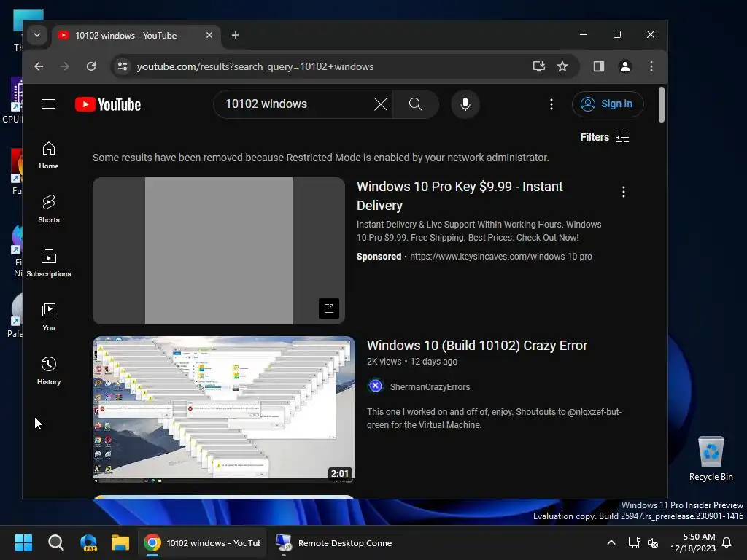Start voice search with microphone
The height and width of the screenshot is (560, 747).
(x=465, y=104)
